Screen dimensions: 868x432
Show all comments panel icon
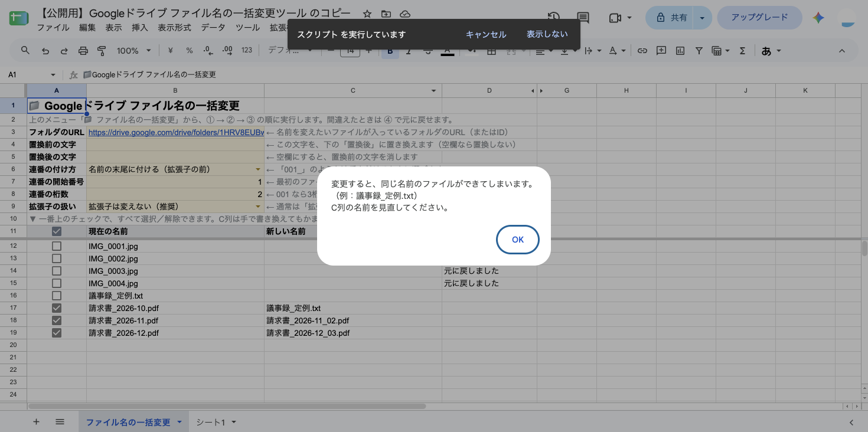click(x=583, y=18)
